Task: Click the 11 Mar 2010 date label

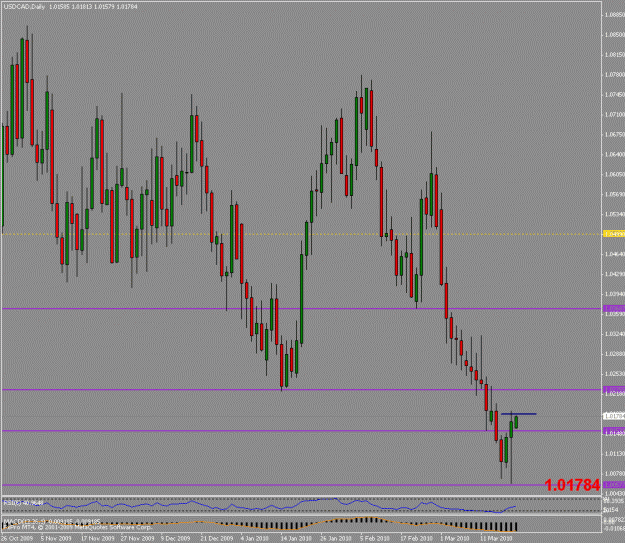Action: tap(496, 538)
